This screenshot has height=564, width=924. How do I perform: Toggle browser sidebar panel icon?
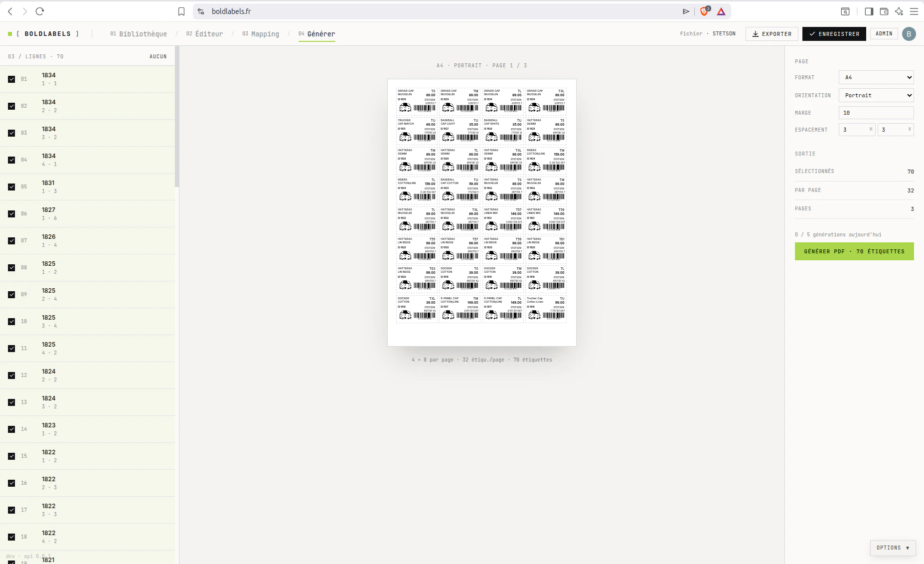pyautogui.click(x=869, y=11)
